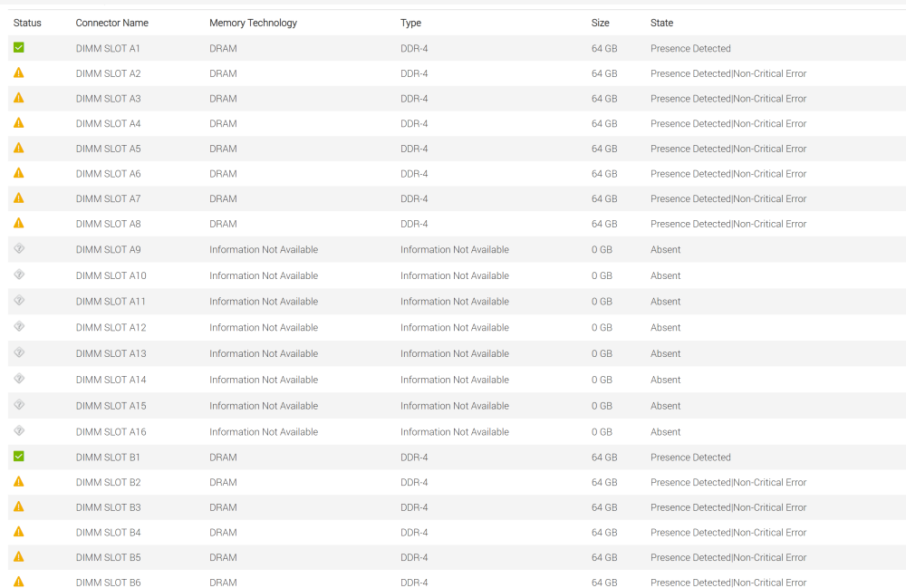The height and width of the screenshot is (588, 906).
Task: Click the unknown status icon for DIMM SLOT A11
Action: point(19,301)
